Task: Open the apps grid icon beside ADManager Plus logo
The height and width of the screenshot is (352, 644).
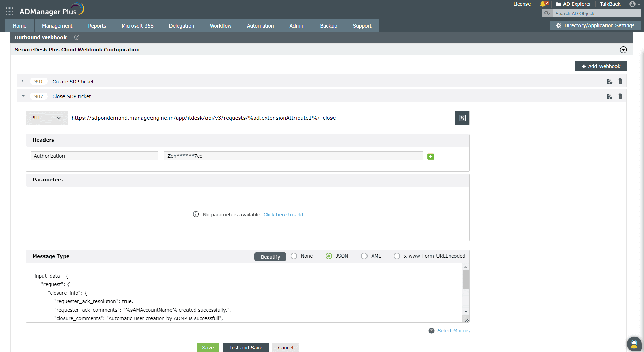Action: 9,11
